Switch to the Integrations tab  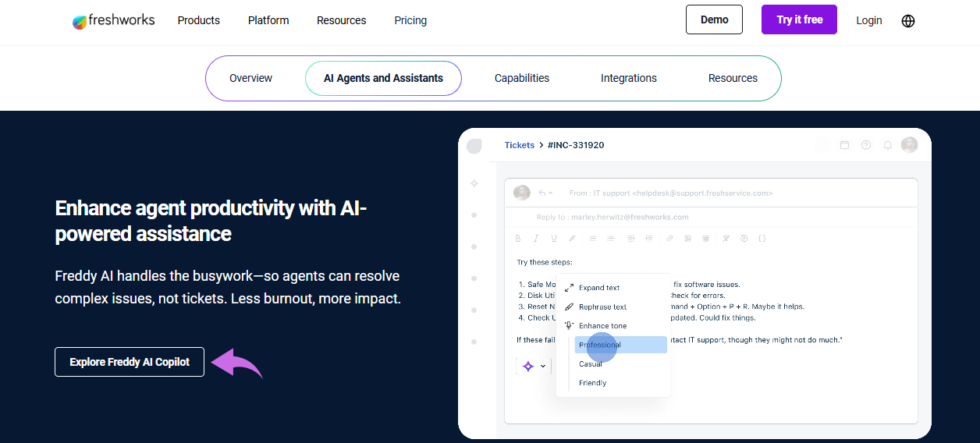629,78
